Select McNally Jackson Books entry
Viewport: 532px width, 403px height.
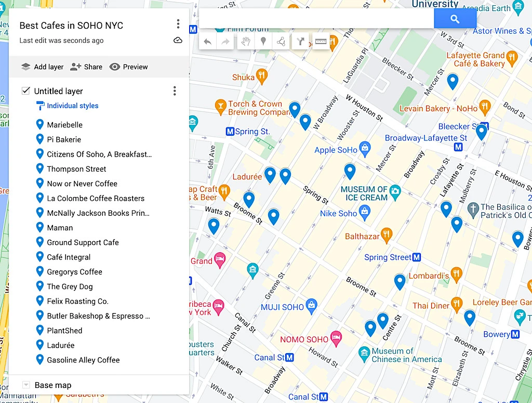click(98, 213)
